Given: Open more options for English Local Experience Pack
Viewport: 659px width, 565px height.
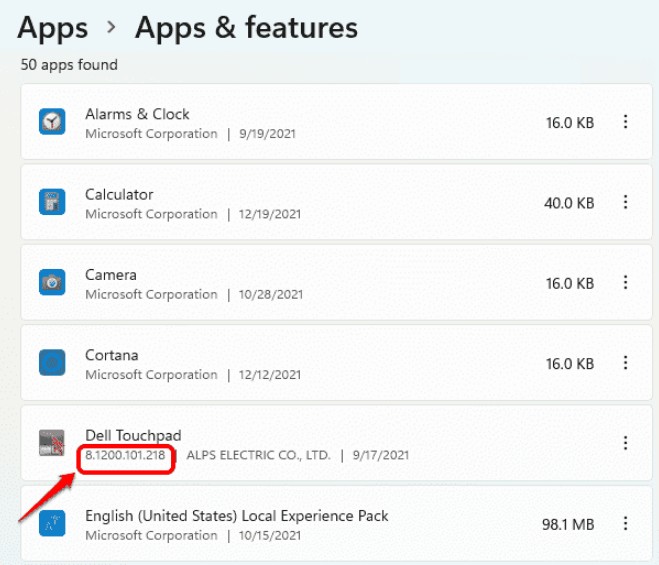Looking at the screenshot, I should [625, 523].
